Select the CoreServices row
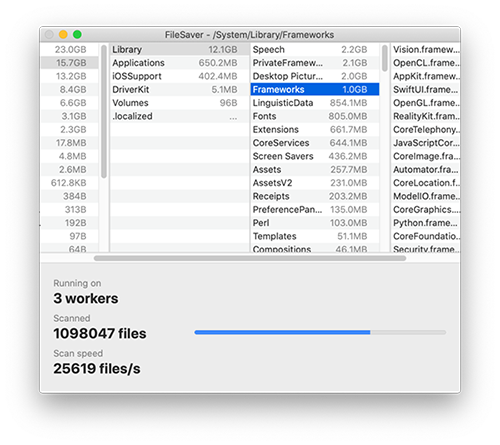 [x=315, y=143]
